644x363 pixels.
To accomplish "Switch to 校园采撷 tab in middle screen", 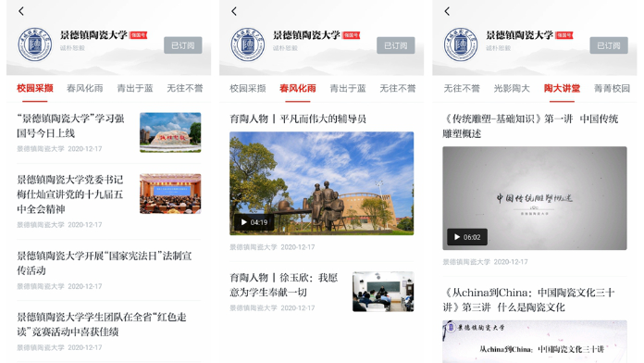I will click(248, 88).
